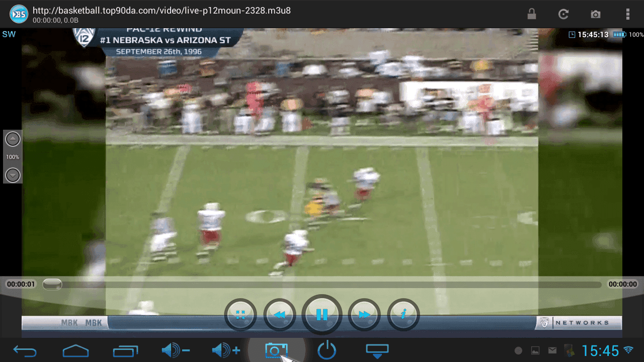Tap the battery 100% indicator
This screenshot has height=362, width=644.
click(628, 35)
